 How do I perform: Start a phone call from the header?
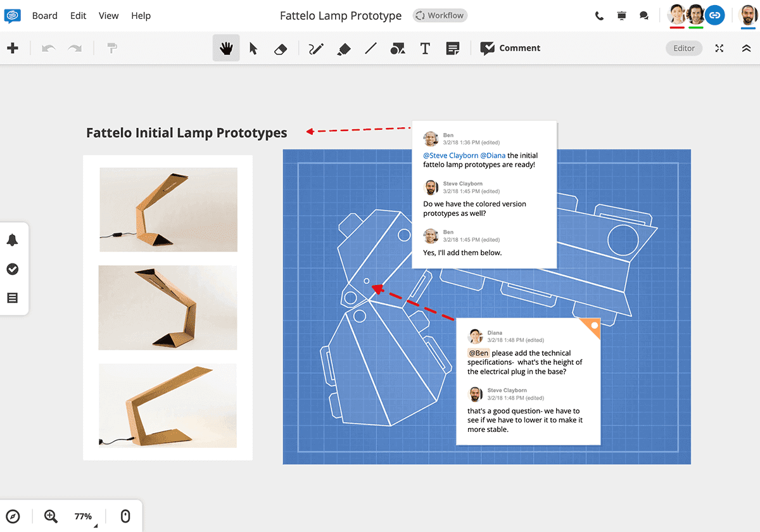tap(599, 15)
